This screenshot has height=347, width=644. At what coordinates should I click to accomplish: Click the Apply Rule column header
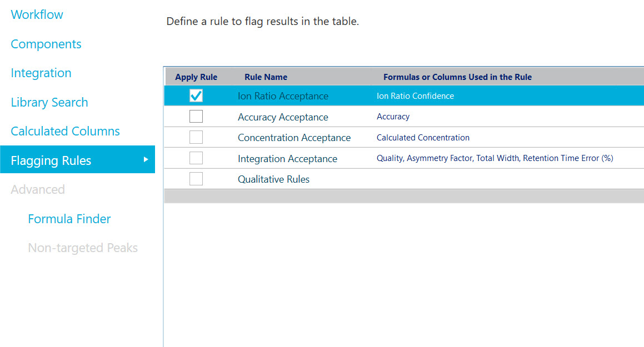point(196,77)
